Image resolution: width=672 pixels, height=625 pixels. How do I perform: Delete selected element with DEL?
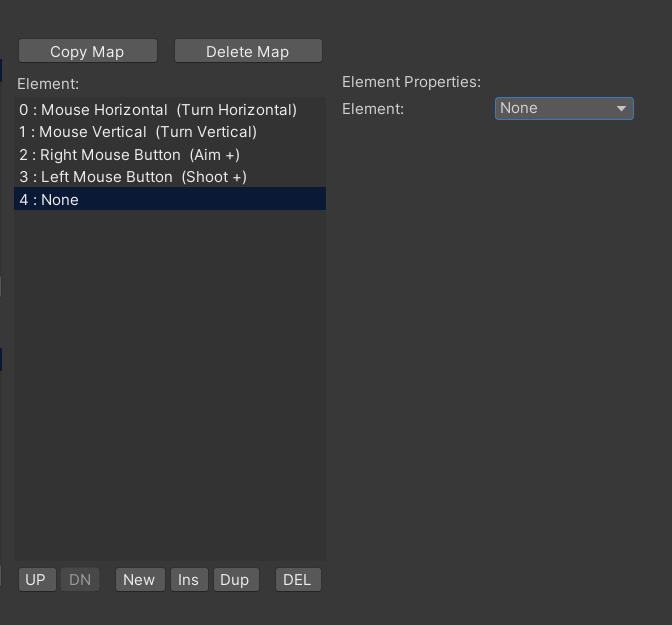click(298, 580)
